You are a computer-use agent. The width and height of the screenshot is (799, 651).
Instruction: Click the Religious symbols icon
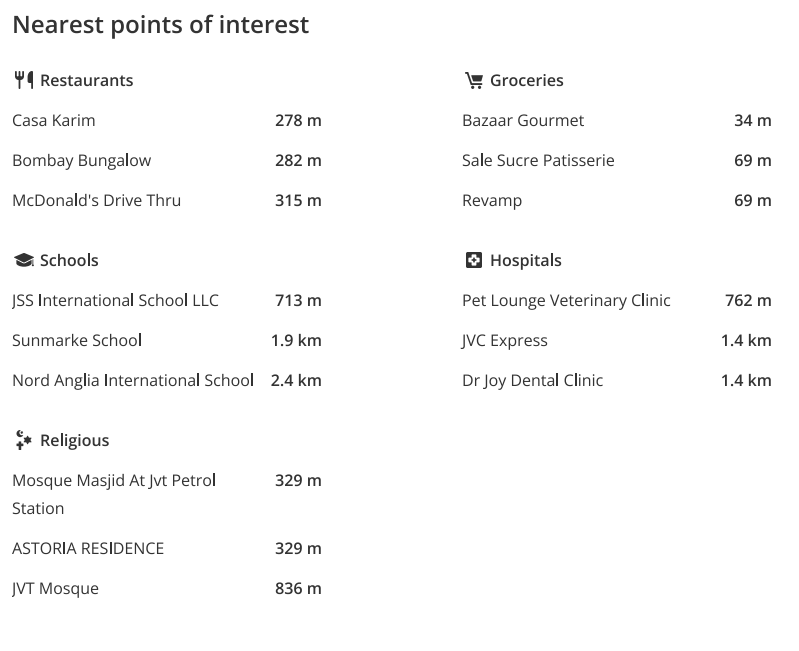pos(23,440)
